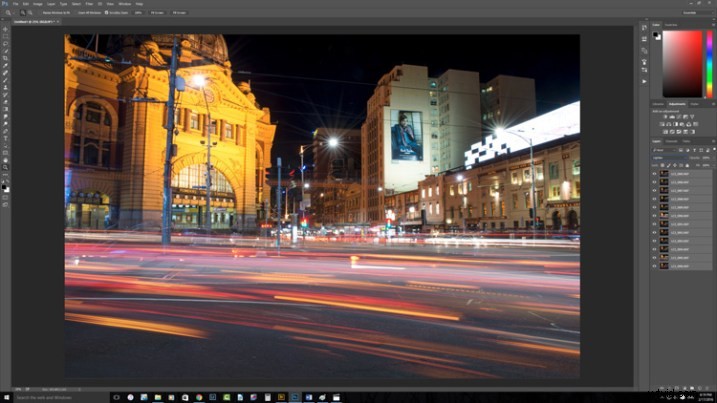
Task: Add a Curves adjustment layer
Action: 679,117
